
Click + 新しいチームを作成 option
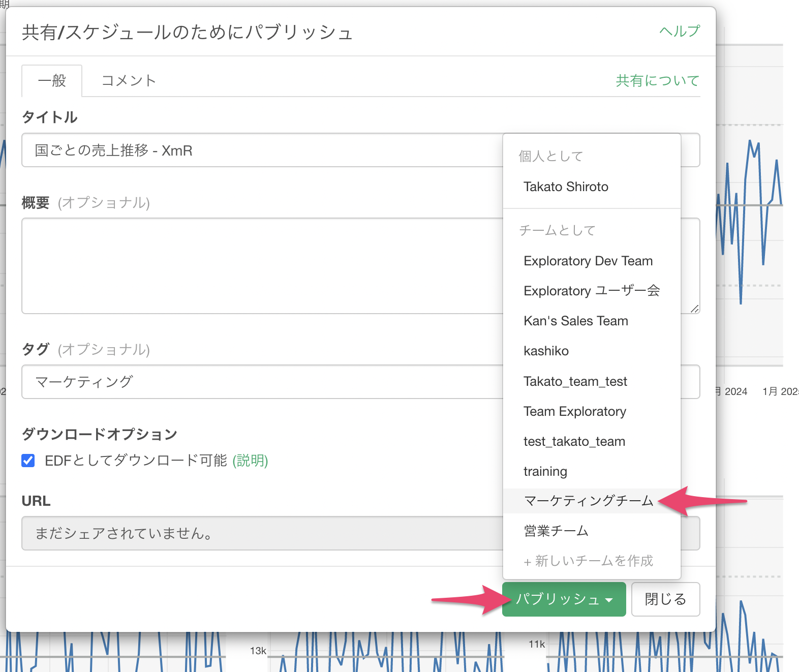coord(588,561)
